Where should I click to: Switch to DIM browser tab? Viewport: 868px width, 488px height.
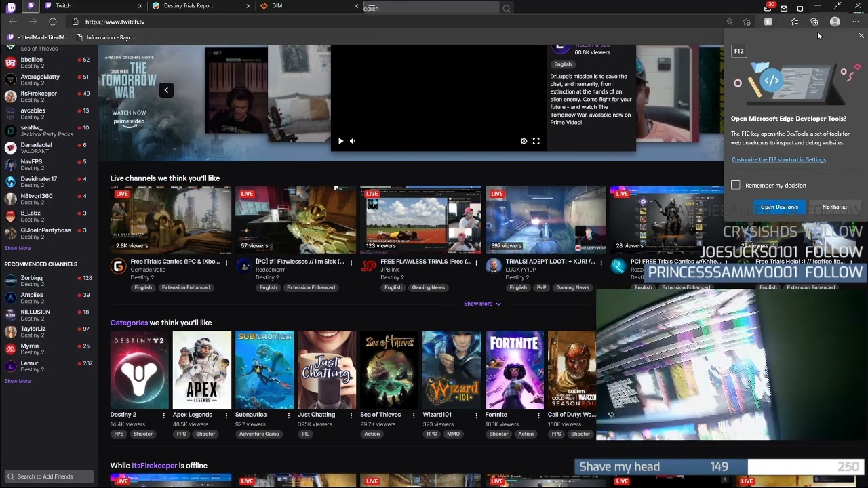point(309,5)
